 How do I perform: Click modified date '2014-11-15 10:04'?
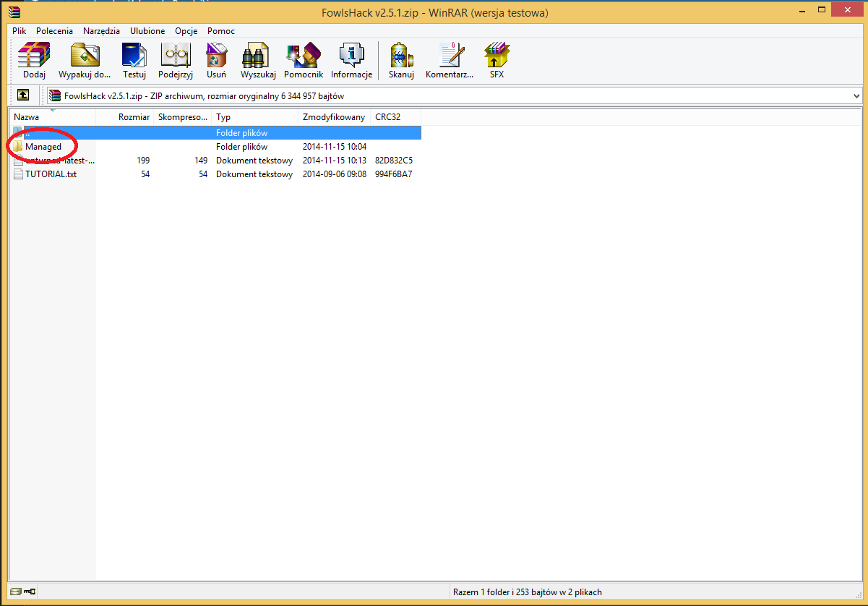tap(334, 147)
